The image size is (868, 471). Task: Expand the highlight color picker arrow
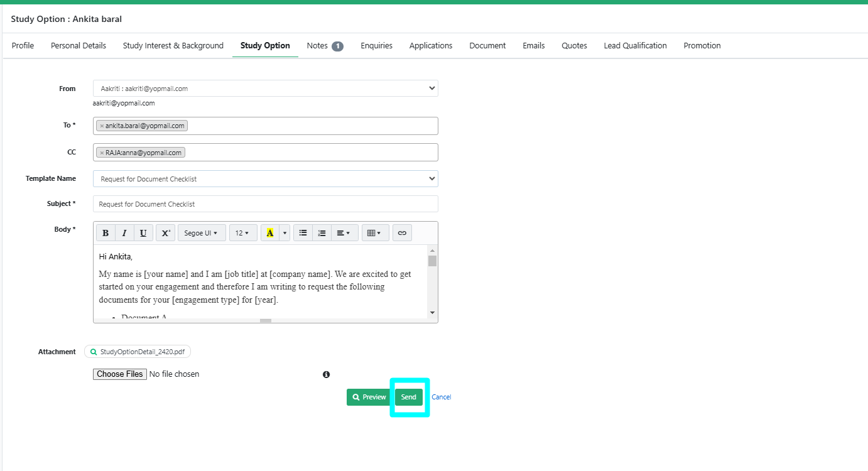pyautogui.click(x=285, y=233)
